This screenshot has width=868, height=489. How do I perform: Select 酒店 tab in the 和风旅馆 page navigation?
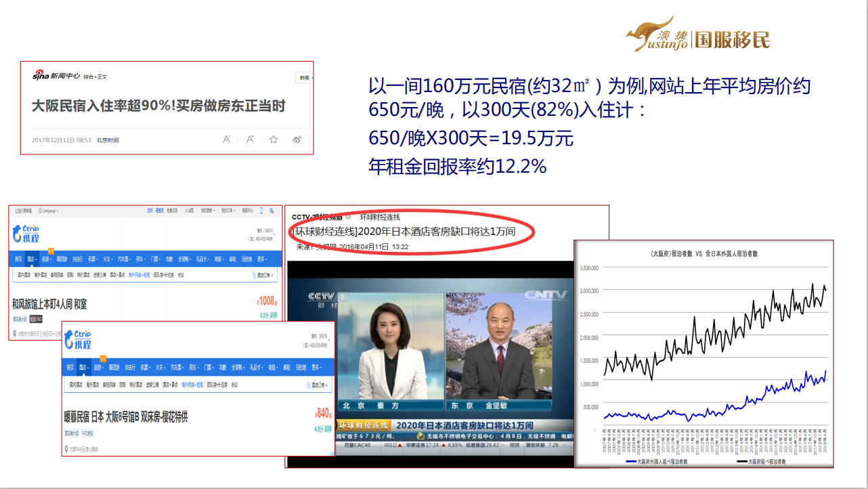click(x=32, y=259)
